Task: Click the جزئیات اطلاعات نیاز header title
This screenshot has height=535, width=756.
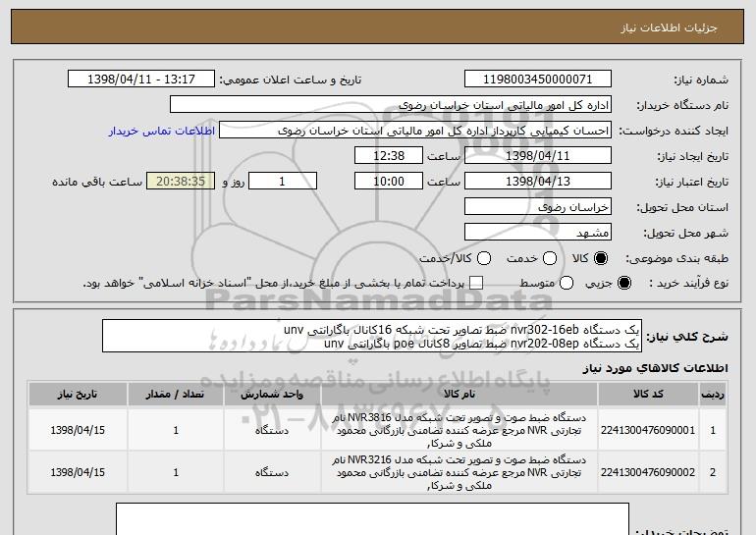Action: click(x=669, y=27)
